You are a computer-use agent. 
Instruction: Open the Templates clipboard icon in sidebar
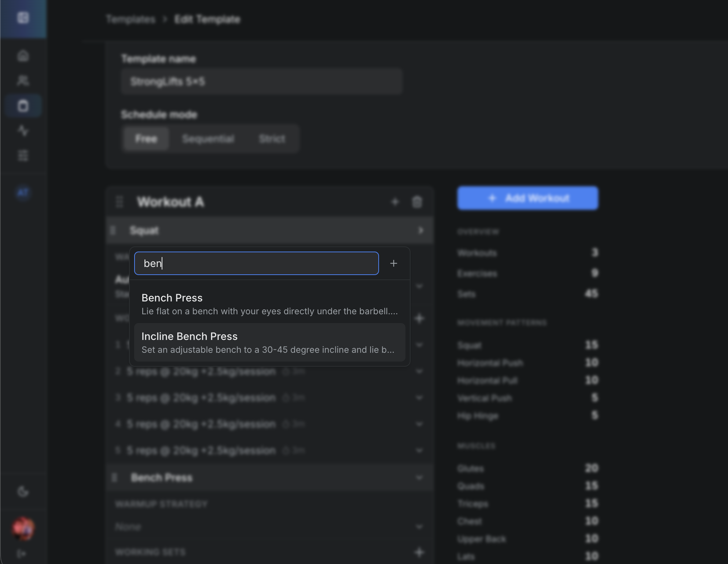(x=23, y=106)
